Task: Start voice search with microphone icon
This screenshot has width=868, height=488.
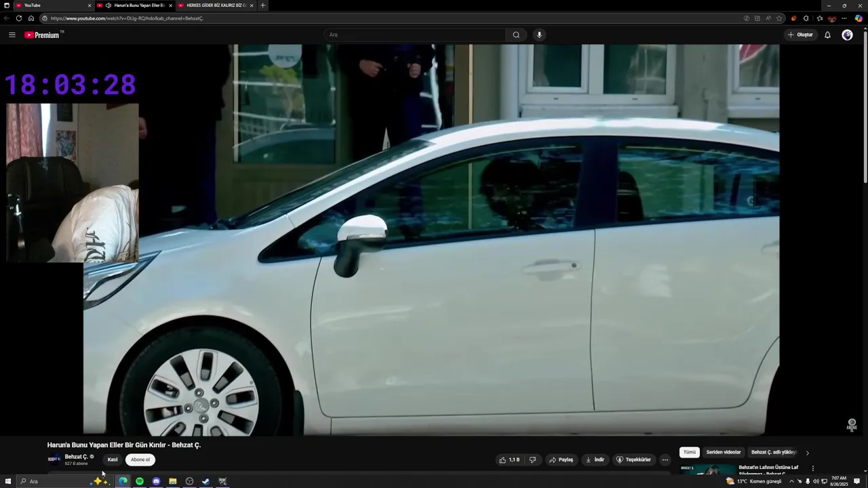Action: coord(539,35)
